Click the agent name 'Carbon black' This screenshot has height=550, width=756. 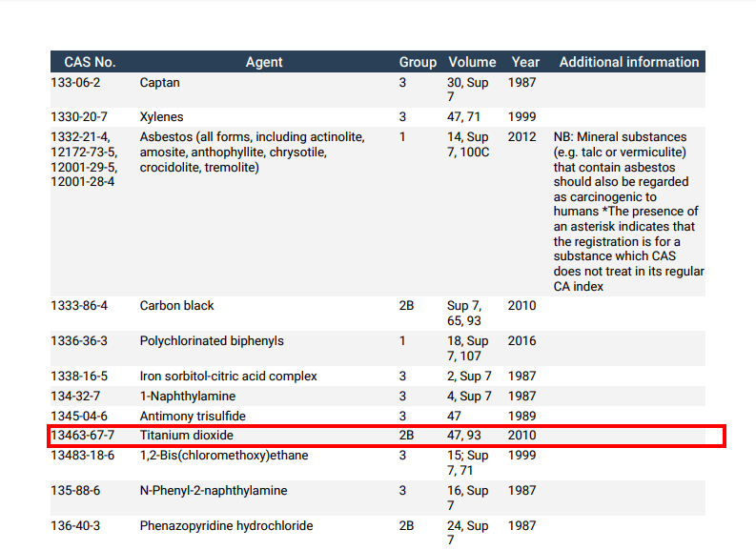point(176,306)
